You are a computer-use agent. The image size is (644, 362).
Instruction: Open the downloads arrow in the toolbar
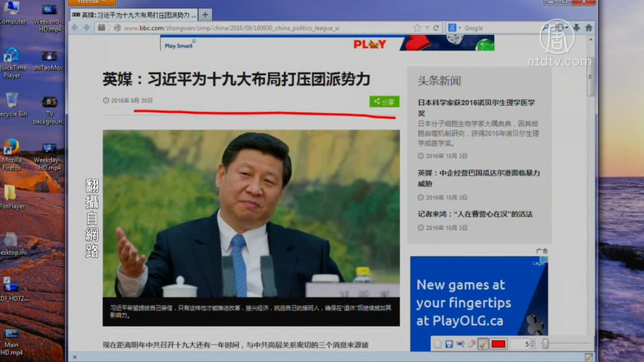tap(576, 28)
